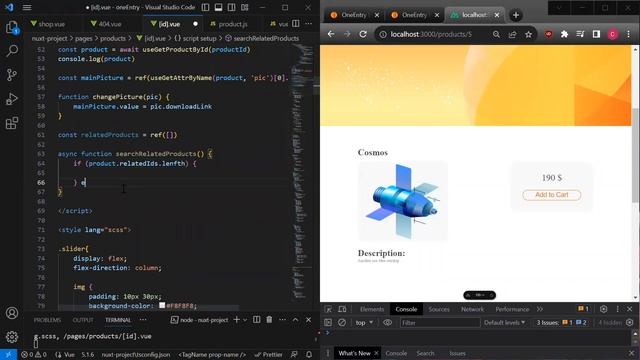The height and width of the screenshot is (360, 640).
Task: Clear the console in DevTools
Action: tap(342, 322)
